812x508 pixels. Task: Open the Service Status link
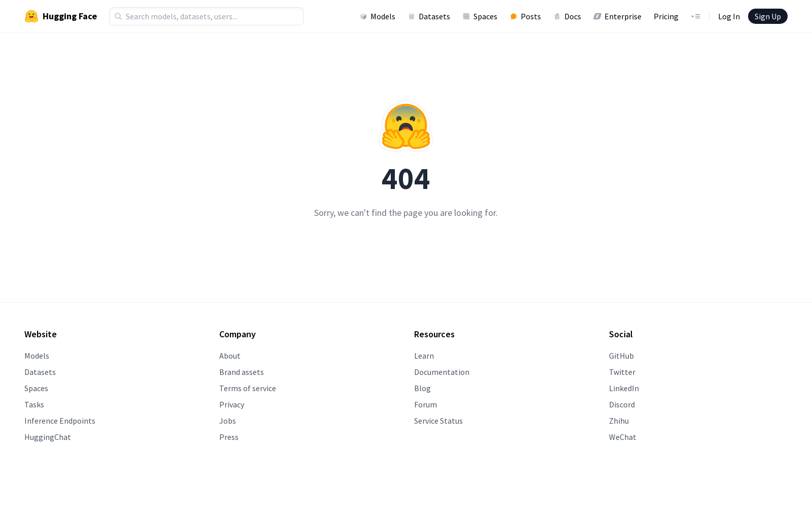click(x=438, y=421)
